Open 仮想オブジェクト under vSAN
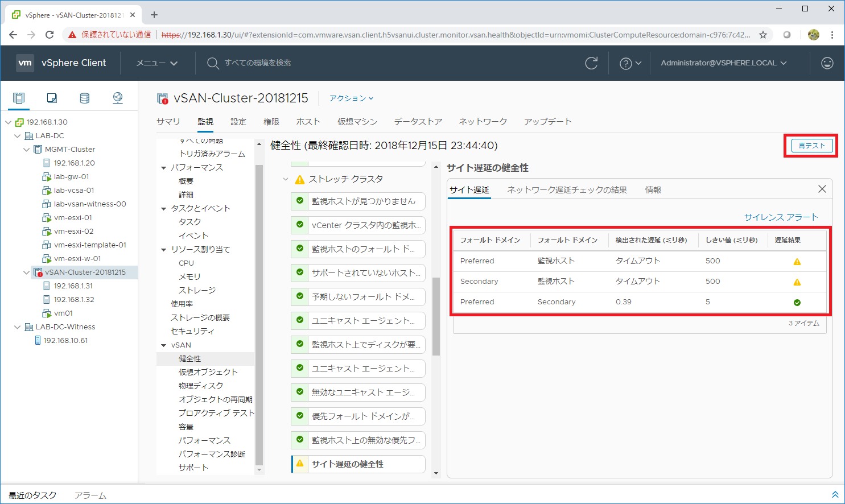Image resolution: width=845 pixels, height=504 pixels. (208, 372)
